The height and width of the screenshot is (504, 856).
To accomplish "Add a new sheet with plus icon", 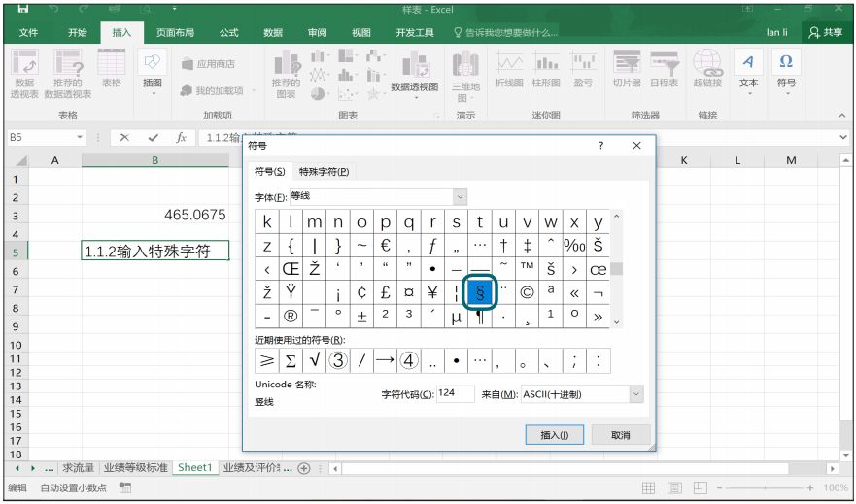I will (304, 468).
